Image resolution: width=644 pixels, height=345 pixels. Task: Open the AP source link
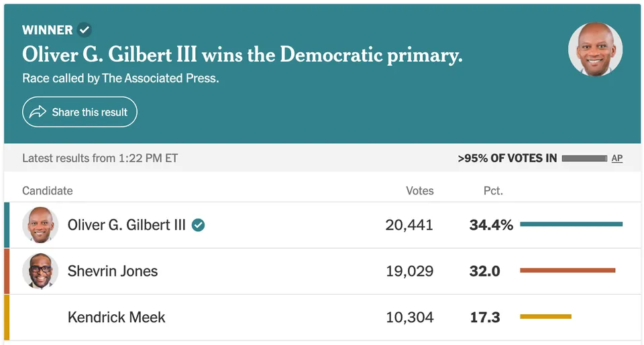[x=617, y=158]
